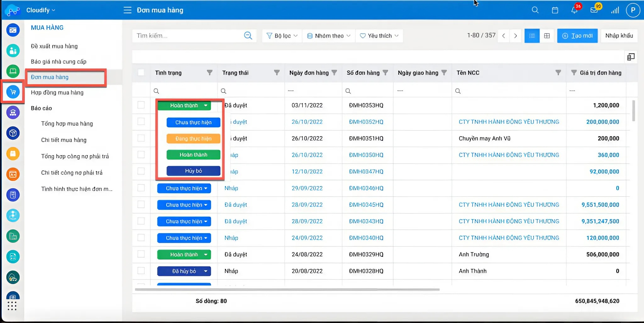Click the Tình trạng column filter icon
This screenshot has height=323, width=644.
209,73
